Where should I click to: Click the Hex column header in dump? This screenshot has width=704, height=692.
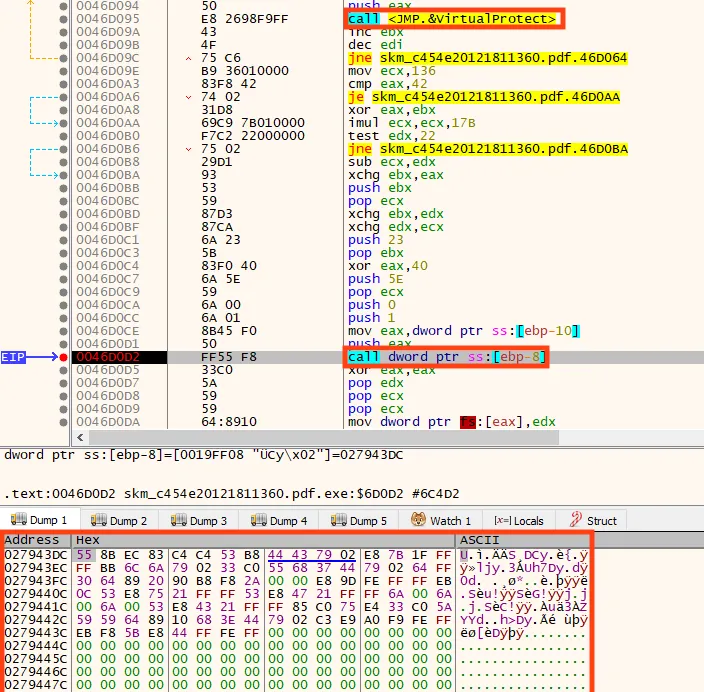pos(263,540)
